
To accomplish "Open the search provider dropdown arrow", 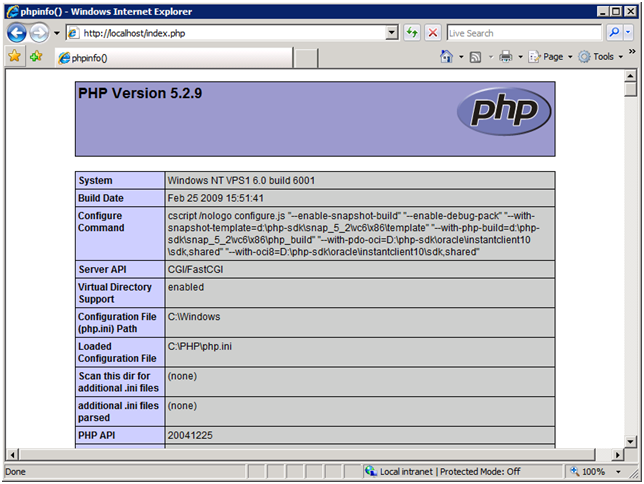I will [628, 32].
